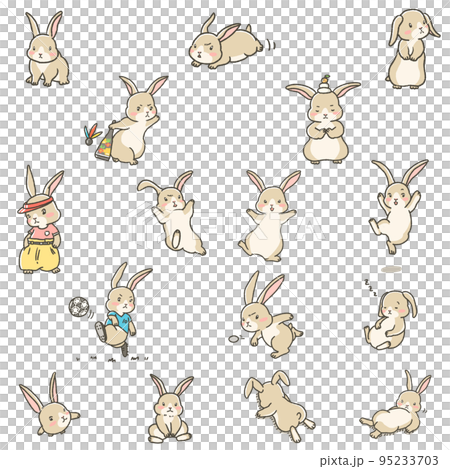Select the rabbit wearing the red visor
Screen dimensions: 450x469
pos(41,220)
